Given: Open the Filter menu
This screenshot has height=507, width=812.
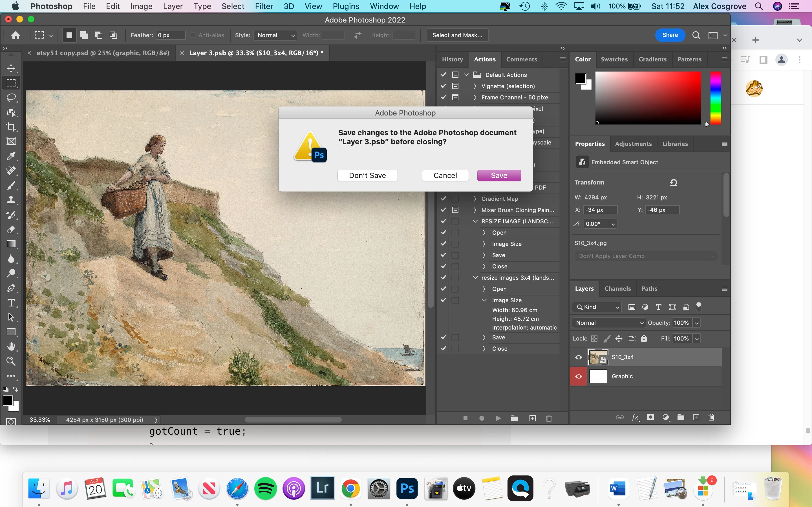Looking at the screenshot, I should [264, 6].
